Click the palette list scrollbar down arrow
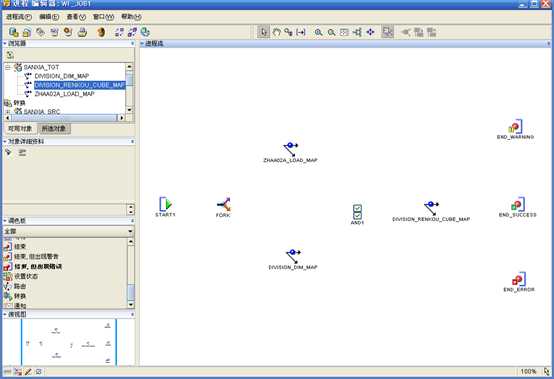 (131, 304)
